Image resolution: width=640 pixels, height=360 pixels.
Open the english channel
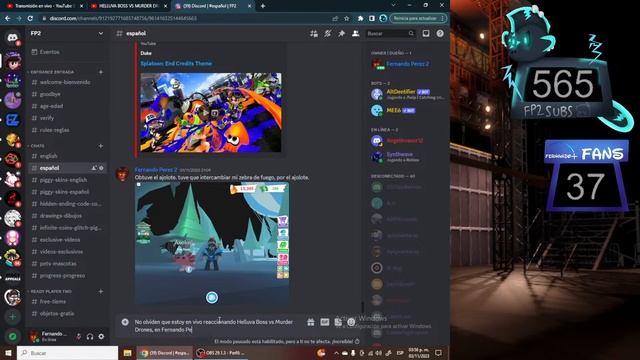pyautogui.click(x=67, y=156)
